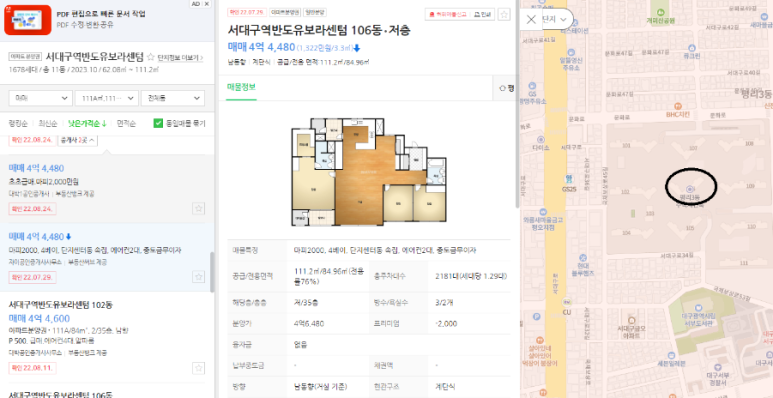Bookmark the 102동 4억 4,600 listing star

(x=198, y=368)
